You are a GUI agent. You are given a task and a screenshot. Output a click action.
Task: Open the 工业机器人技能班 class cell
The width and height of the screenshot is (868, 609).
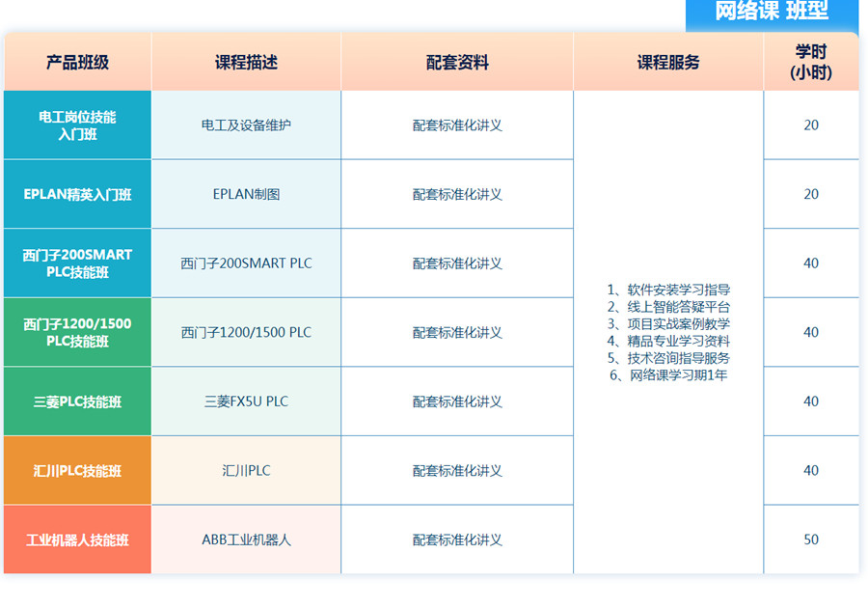(77, 540)
